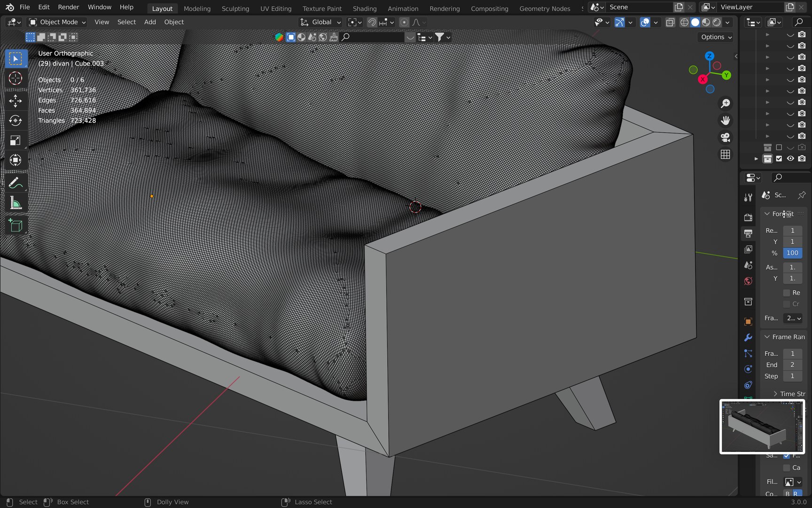Switch to rendered viewport shading

point(717,22)
